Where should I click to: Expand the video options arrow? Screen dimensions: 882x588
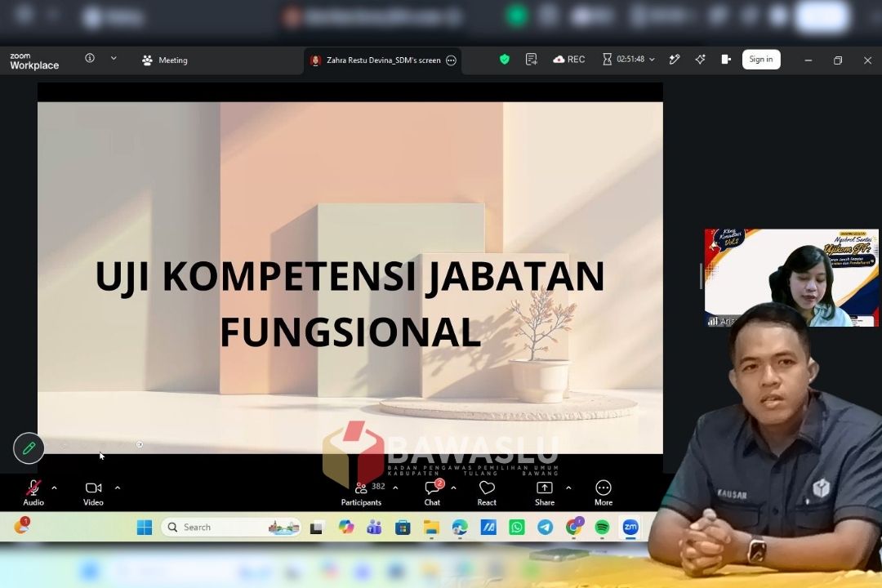click(118, 488)
